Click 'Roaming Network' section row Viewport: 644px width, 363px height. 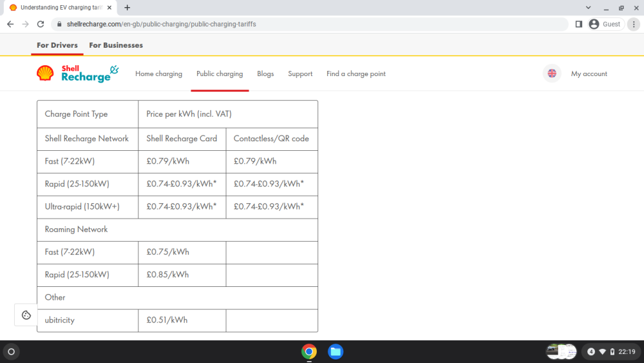178,230
